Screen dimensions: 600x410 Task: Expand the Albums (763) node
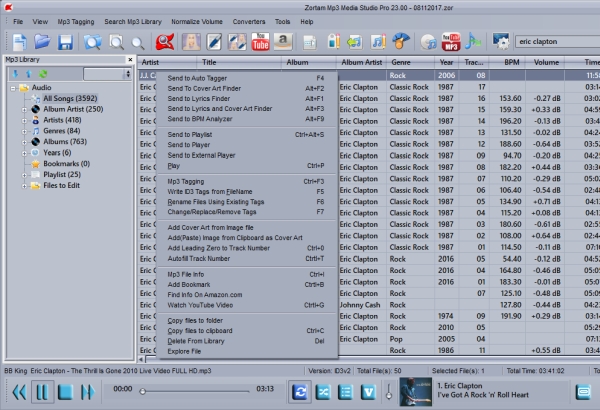tap(24, 142)
